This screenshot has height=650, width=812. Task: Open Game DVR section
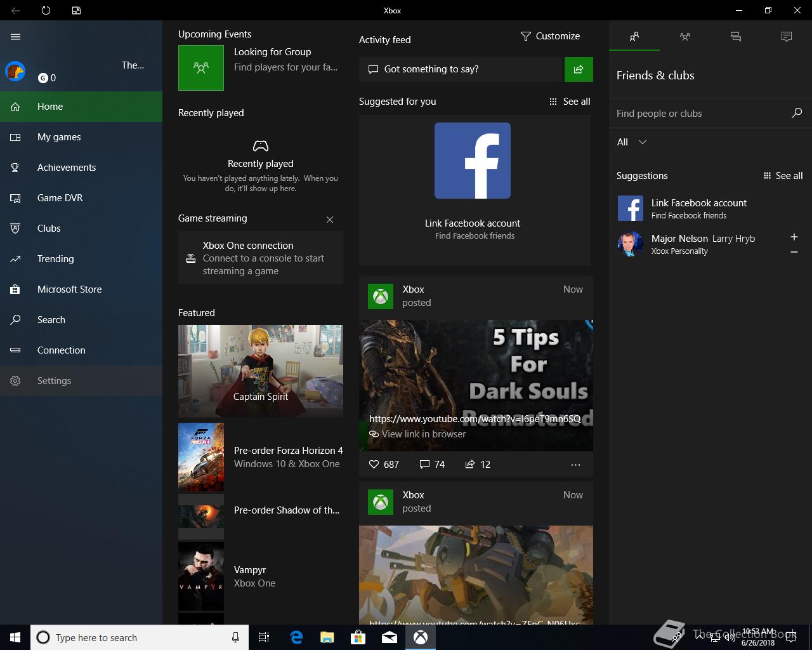pyautogui.click(x=81, y=198)
